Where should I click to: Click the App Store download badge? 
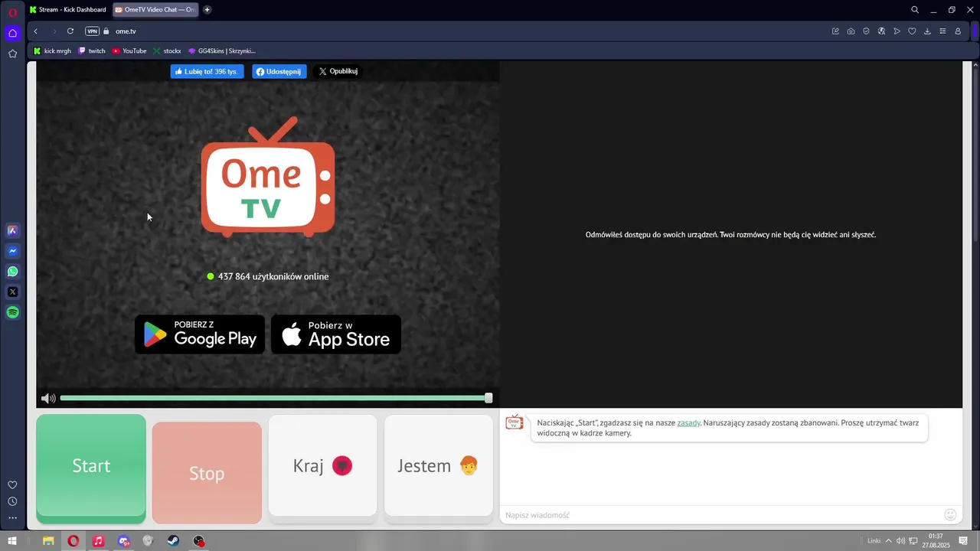pyautogui.click(x=336, y=334)
